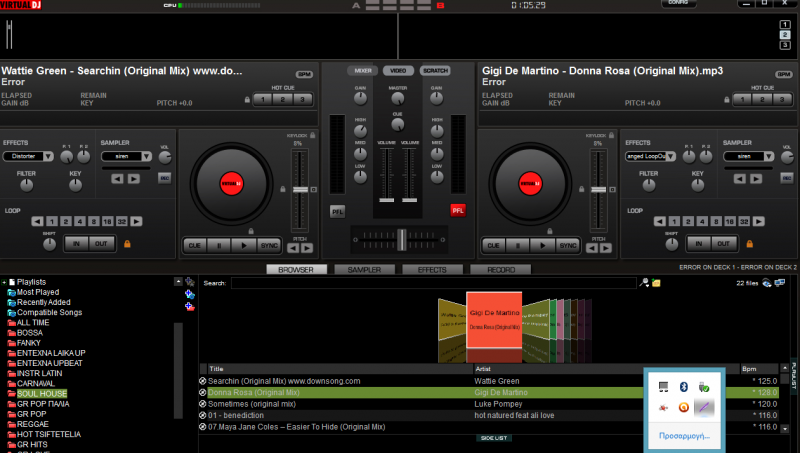Open the system tray Bluetooth icon
The width and height of the screenshot is (800, 453).
pyautogui.click(x=684, y=387)
